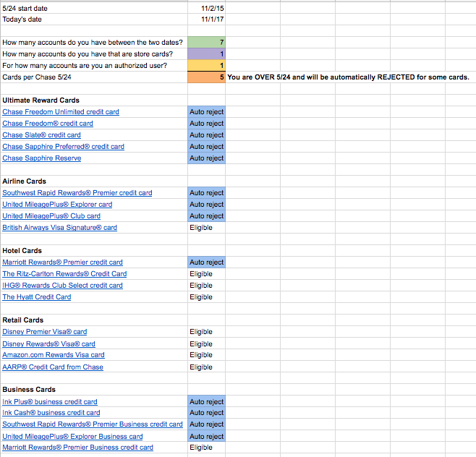The width and height of the screenshot is (476, 457).
Task: Open Southwest Rapid Rewards® Premier Business card link
Action: coord(93,424)
